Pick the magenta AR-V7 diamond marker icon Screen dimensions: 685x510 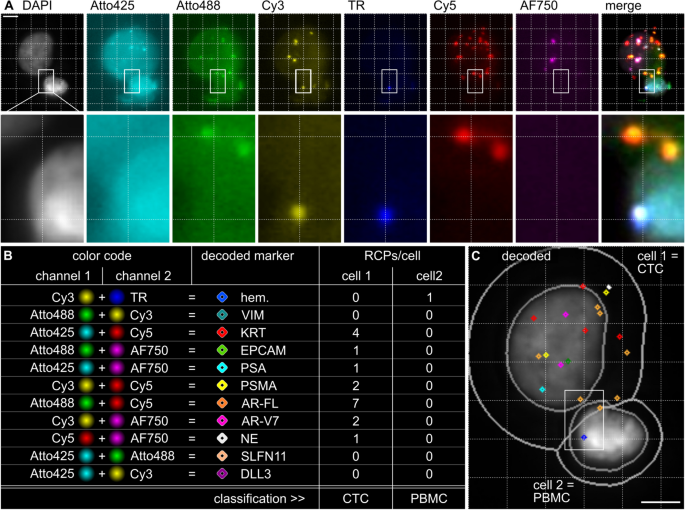(x=222, y=420)
